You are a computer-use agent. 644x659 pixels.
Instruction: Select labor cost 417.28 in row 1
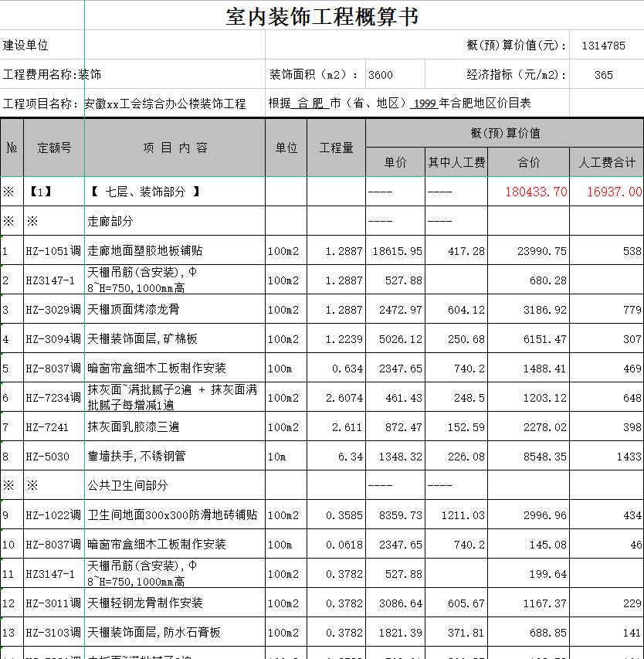pos(466,251)
